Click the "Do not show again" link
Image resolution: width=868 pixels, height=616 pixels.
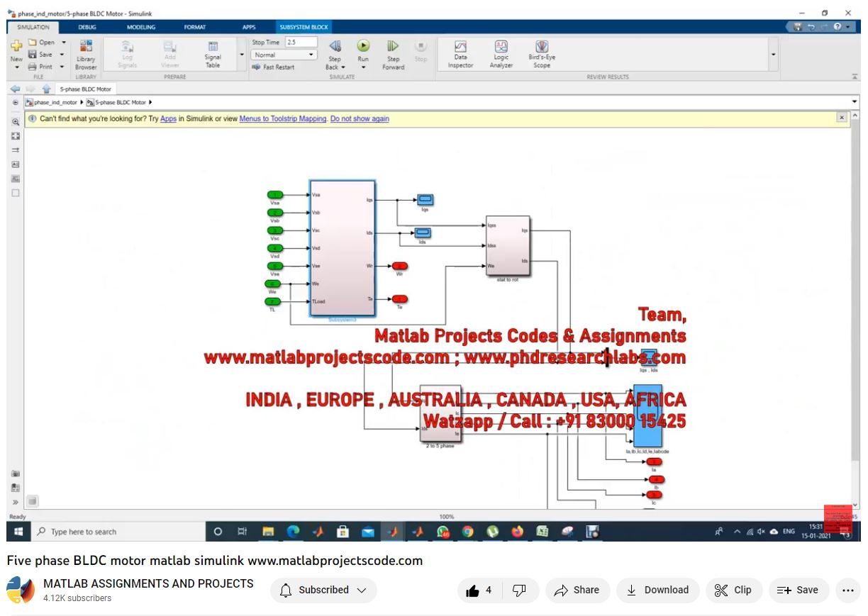(x=360, y=119)
